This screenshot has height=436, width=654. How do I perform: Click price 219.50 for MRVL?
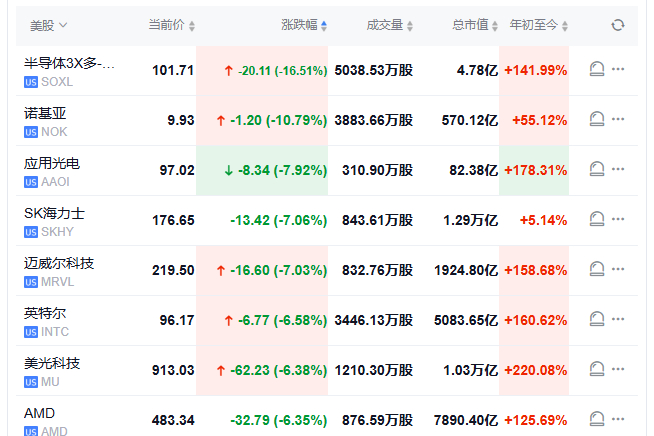coord(173,270)
